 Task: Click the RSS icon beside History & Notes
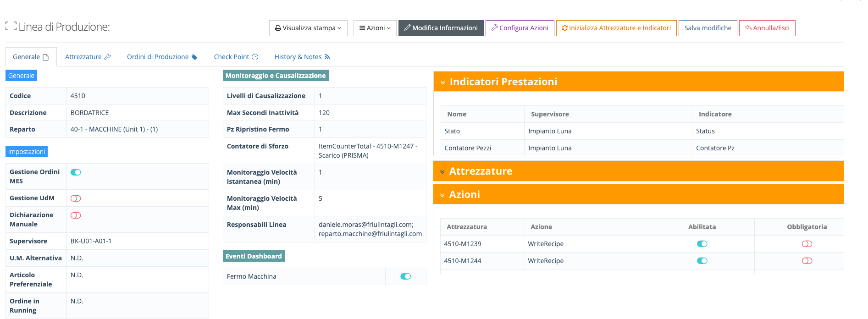coord(327,57)
